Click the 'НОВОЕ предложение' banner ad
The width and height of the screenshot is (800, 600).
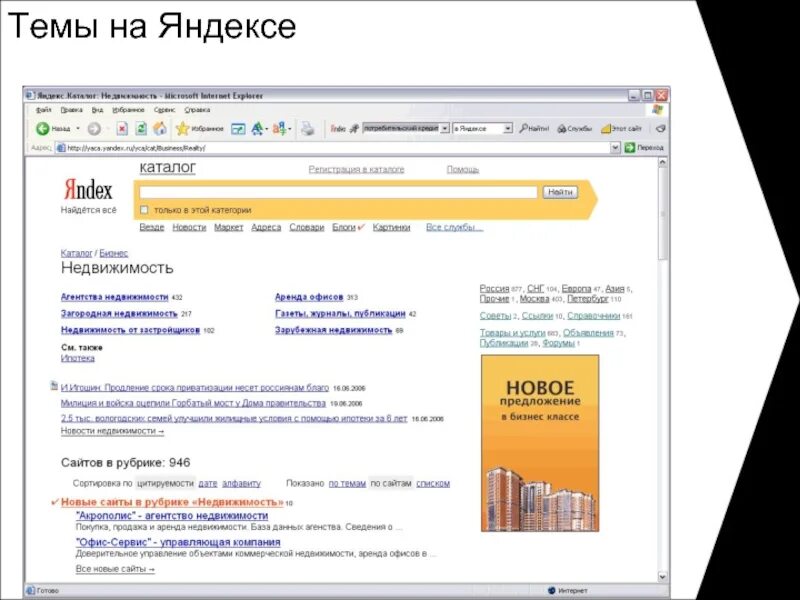pos(540,443)
